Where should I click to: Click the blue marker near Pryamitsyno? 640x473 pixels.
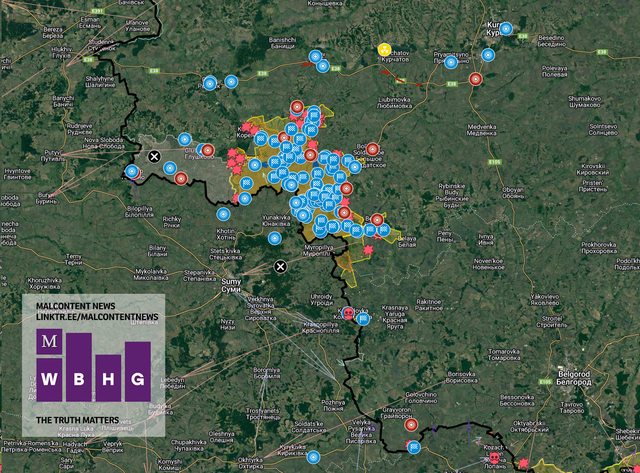(451, 62)
